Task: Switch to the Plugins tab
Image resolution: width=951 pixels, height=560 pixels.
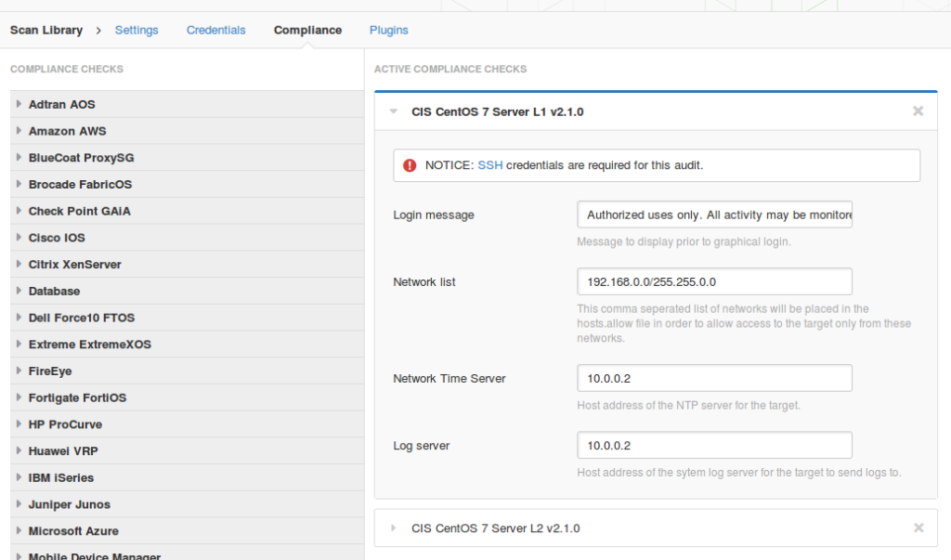Action: [388, 30]
